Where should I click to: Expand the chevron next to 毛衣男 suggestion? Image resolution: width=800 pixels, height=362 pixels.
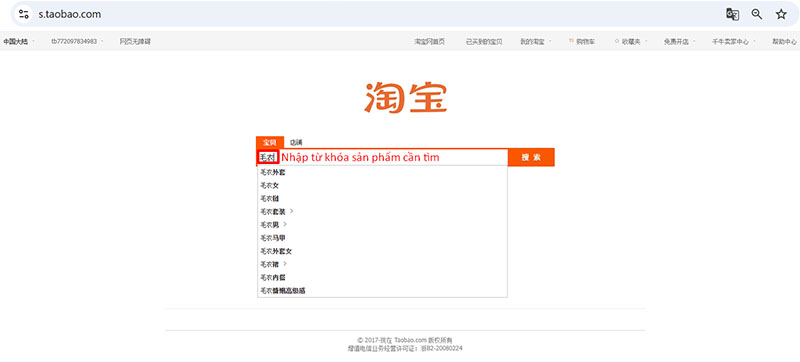285,224
